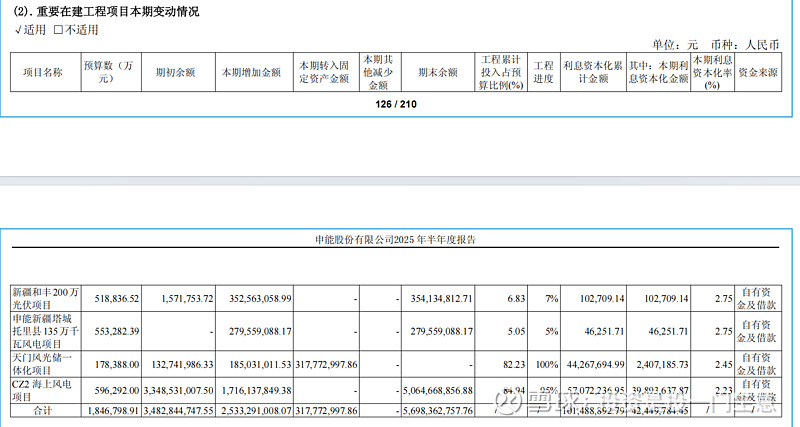Select the 资金来源 column header

758,72
